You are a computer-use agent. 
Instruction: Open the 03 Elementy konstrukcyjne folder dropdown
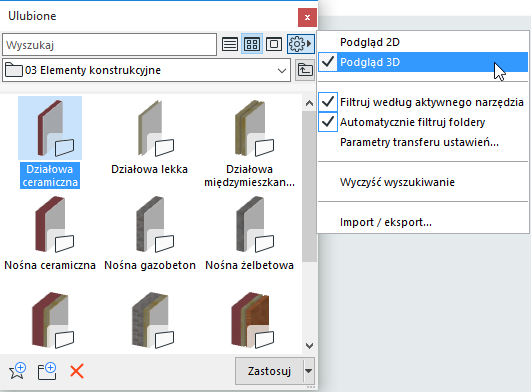(x=146, y=70)
